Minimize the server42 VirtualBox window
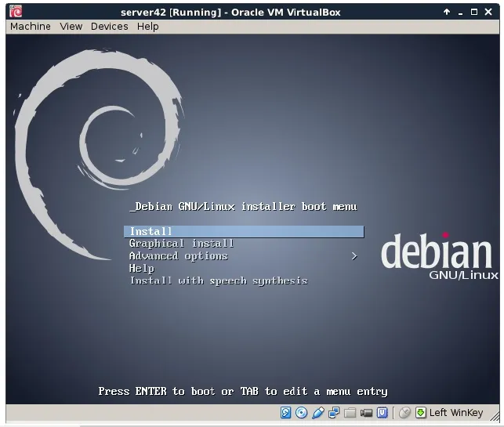 point(461,13)
